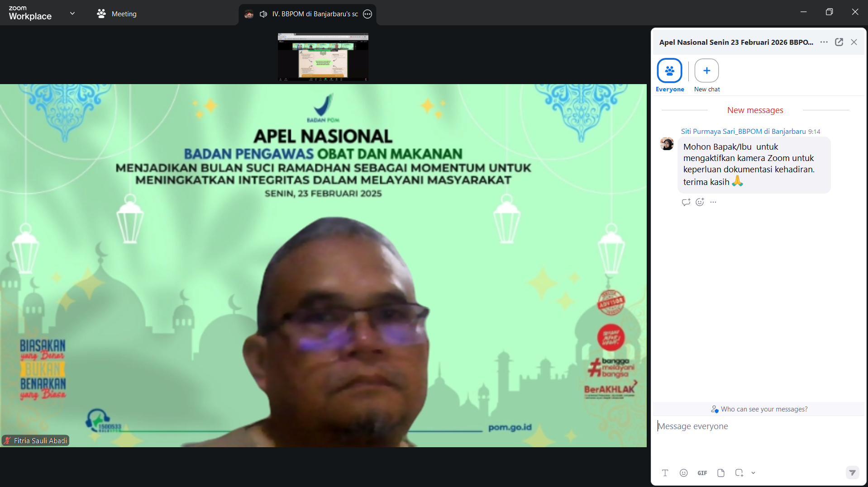Open the GIF picker in chat
The width and height of the screenshot is (868, 487).
pos(702,473)
